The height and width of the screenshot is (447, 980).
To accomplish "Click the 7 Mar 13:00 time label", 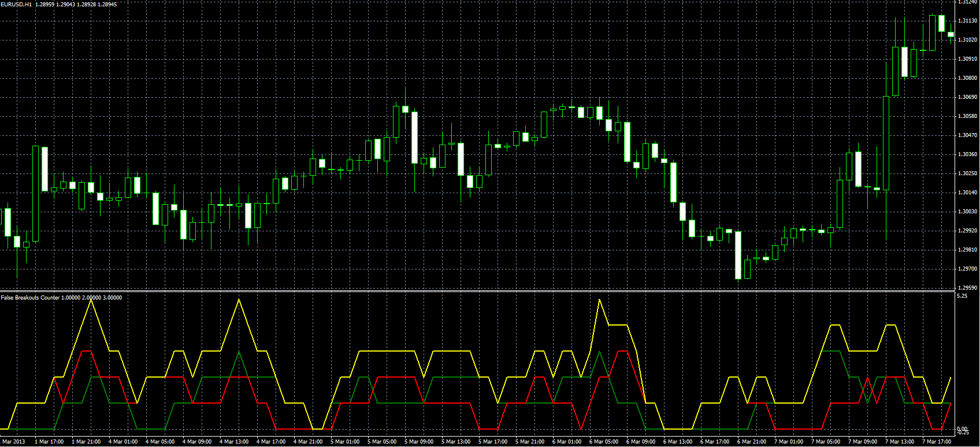I will [x=900, y=442].
